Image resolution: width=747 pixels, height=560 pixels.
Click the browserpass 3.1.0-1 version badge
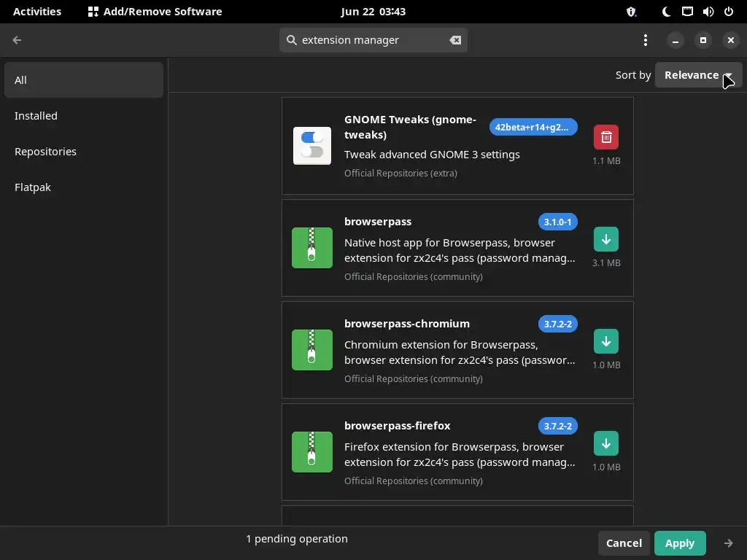pyautogui.click(x=558, y=222)
